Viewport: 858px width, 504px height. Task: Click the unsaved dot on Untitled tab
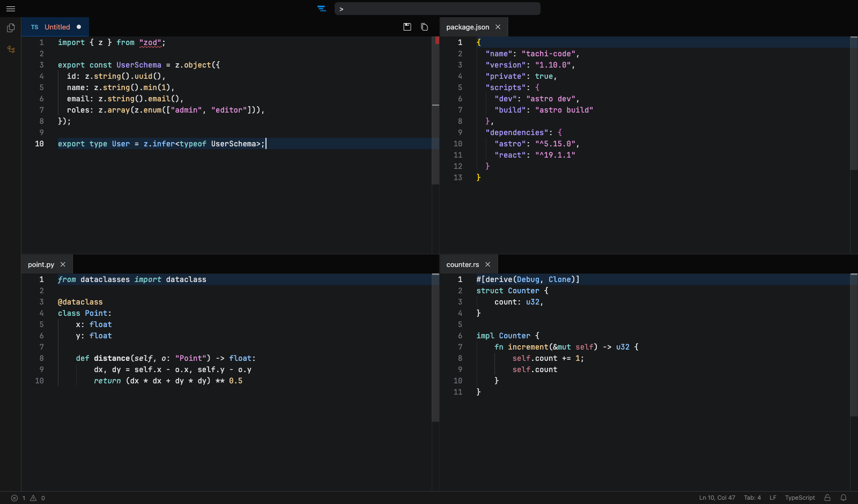tap(79, 27)
